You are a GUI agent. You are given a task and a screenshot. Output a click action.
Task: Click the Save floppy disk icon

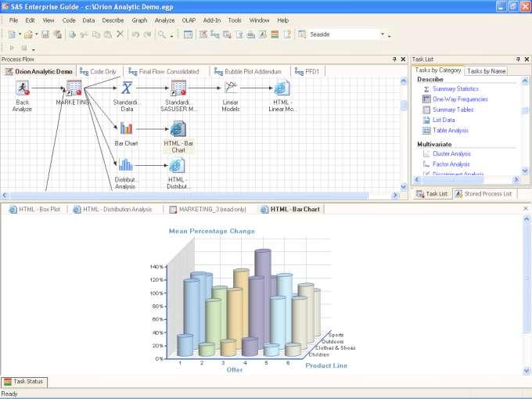[x=45, y=34]
